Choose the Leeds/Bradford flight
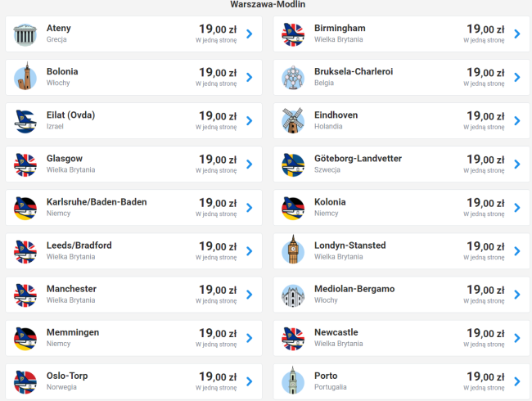Viewport: 532px width, 401px height. tap(79, 246)
